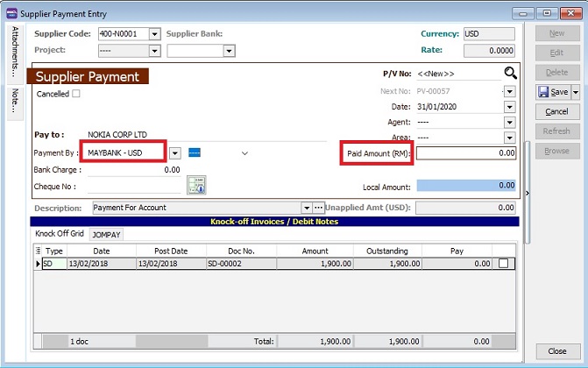Tick the Cancelled checkbox
This screenshot has height=368, width=588.
pos(75,94)
